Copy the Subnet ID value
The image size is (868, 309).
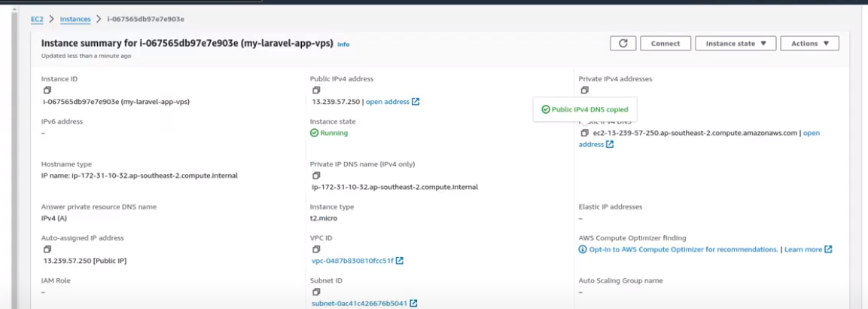316,292
